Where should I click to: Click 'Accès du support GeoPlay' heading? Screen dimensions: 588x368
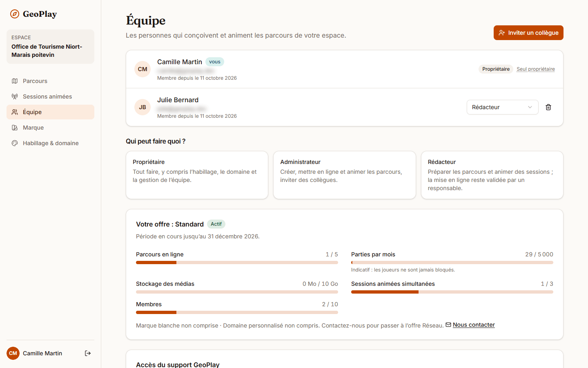coord(178,364)
